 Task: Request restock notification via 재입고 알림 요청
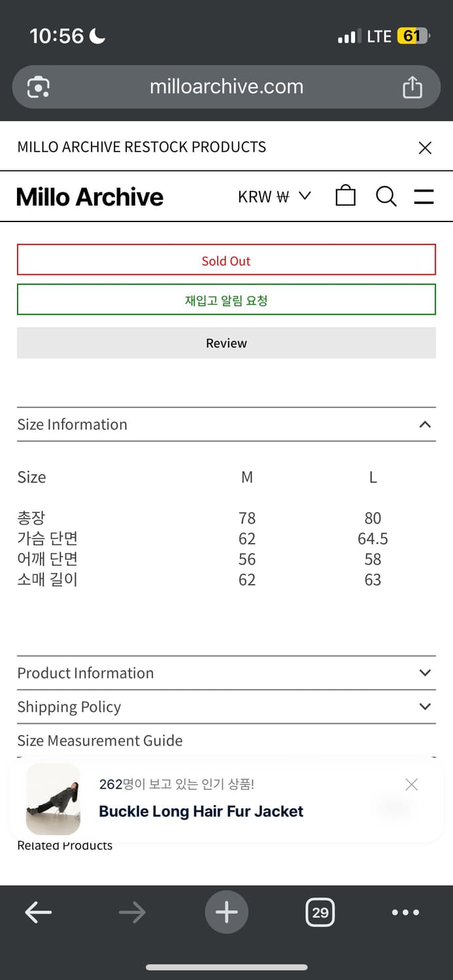tap(226, 299)
